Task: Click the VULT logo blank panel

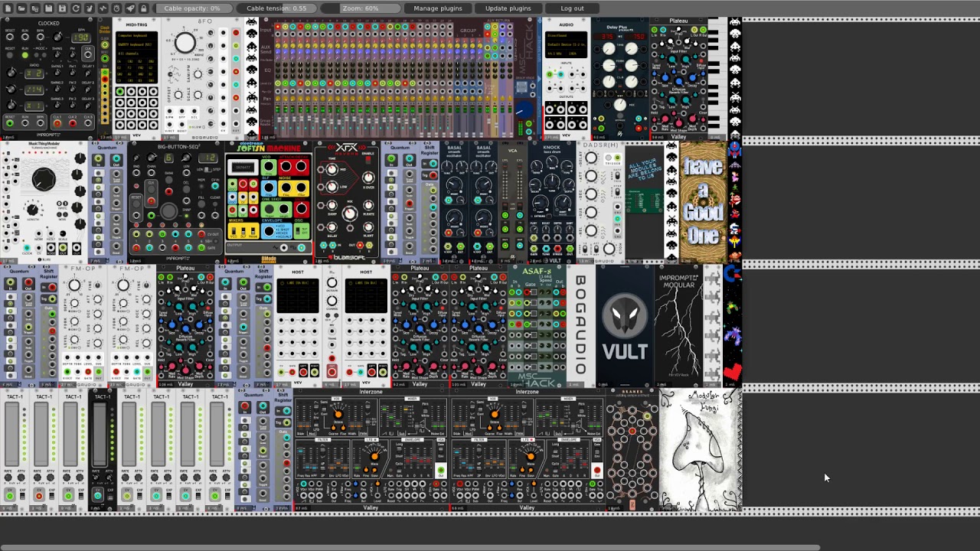Action: (x=625, y=325)
